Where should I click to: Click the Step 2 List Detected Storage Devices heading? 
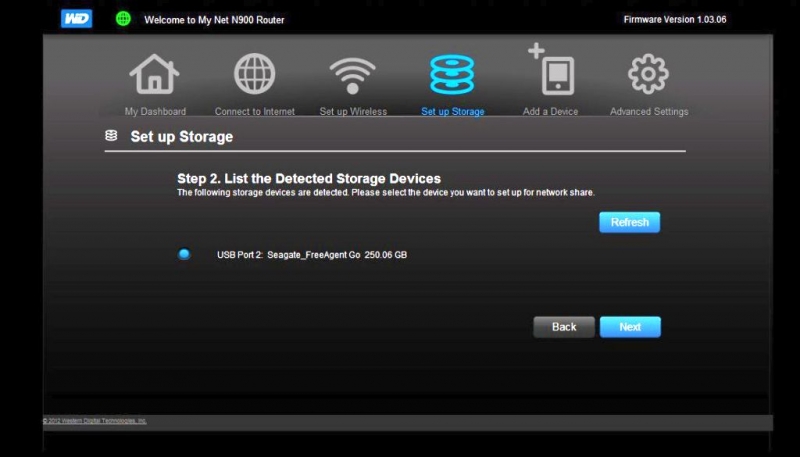click(x=309, y=179)
